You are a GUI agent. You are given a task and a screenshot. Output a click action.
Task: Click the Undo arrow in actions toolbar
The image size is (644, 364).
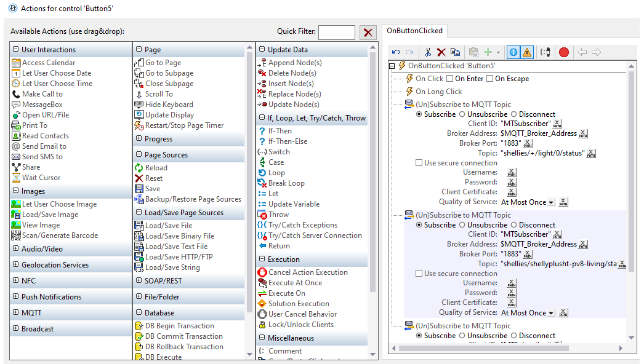396,52
